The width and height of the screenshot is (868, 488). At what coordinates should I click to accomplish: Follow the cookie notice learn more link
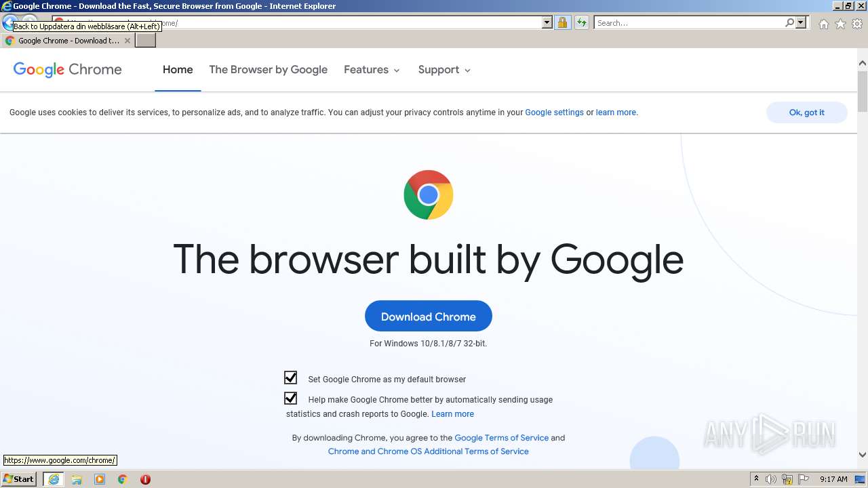616,113
